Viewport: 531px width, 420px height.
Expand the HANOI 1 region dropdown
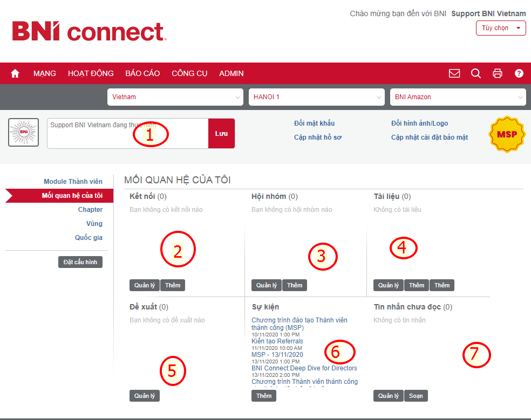point(317,97)
